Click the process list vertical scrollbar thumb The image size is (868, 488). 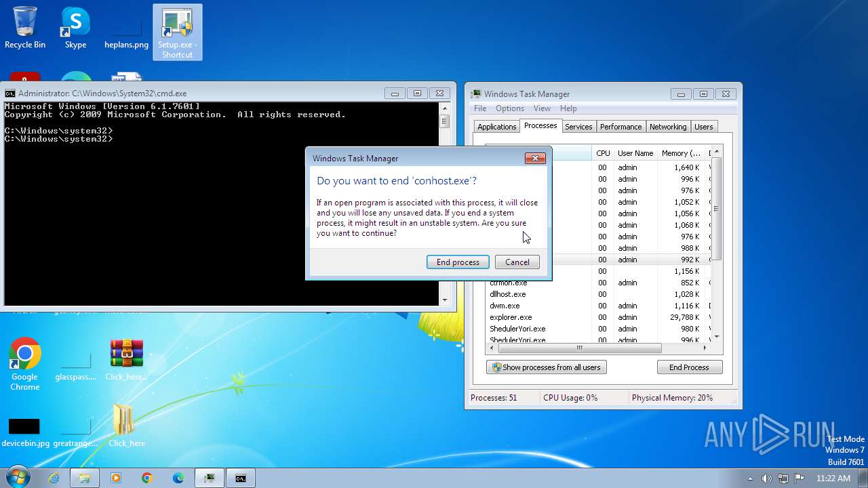tap(716, 209)
